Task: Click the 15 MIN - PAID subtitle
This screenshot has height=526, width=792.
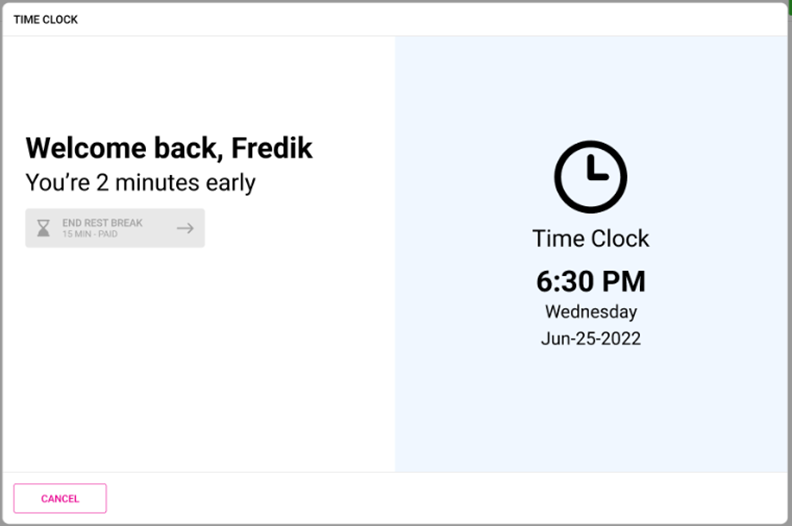Action: [x=90, y=234]
